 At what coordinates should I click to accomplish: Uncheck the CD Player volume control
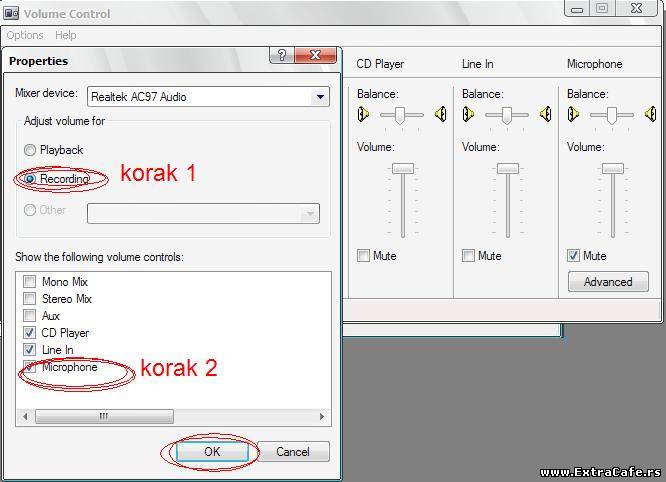coord(29,333)
